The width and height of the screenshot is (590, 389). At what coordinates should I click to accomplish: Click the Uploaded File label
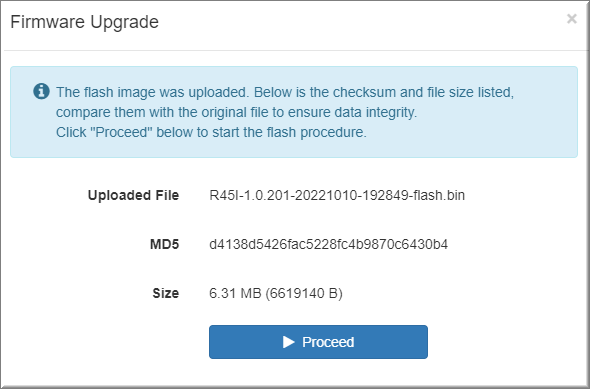coord(133,195)
